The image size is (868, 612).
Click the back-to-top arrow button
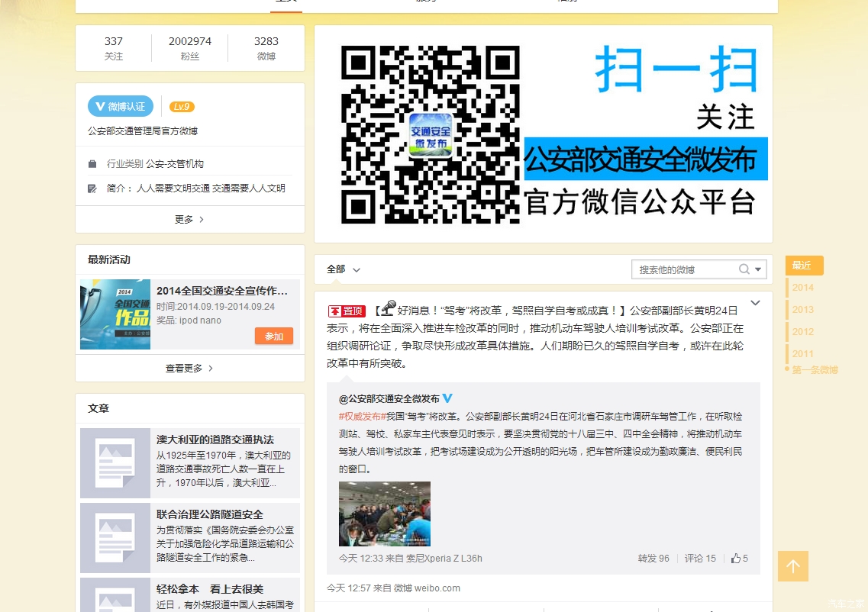pyautogui.click(x=792, y=566)
